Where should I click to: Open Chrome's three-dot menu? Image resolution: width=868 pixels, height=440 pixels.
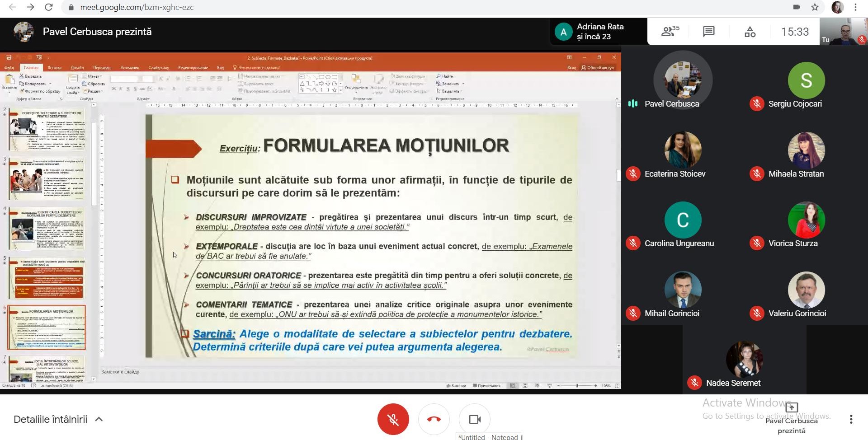pyautogui.click(x=855, y=7)
